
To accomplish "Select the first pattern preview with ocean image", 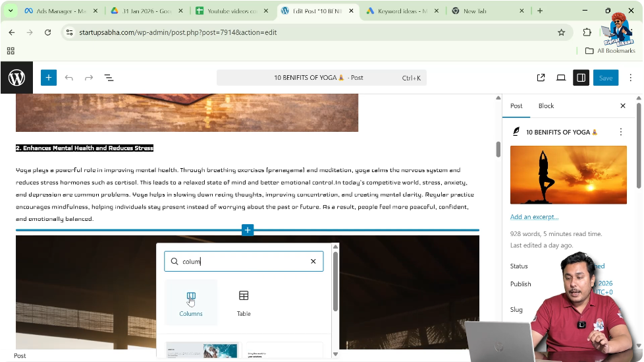I will tap(203, 351).
